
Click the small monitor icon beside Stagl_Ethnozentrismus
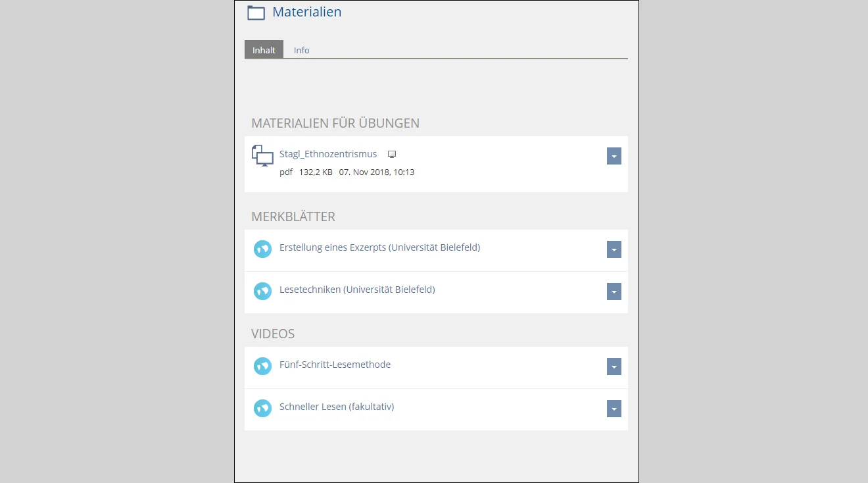pyautogui.click(x=392, y=155)
